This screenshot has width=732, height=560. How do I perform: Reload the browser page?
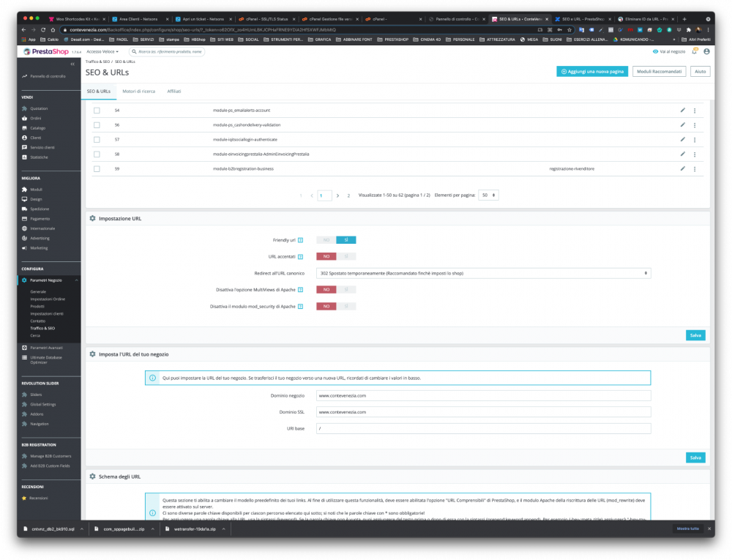click(43, 30)
